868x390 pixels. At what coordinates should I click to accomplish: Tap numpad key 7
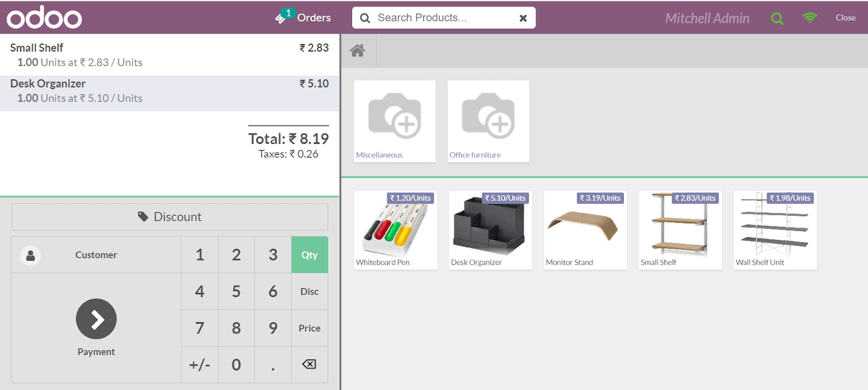[x=200, y=328]
